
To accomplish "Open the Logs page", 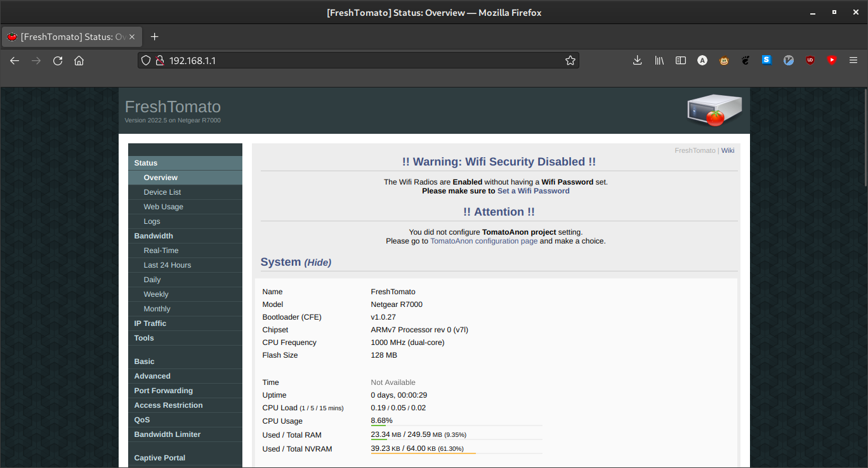I will (x=185, y=221).
